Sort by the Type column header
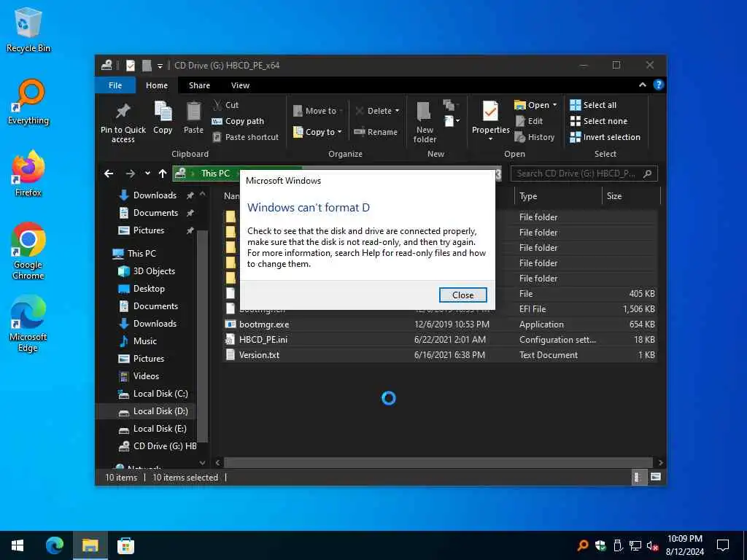This screenshot has width=747, height=560. pos(528,195)
